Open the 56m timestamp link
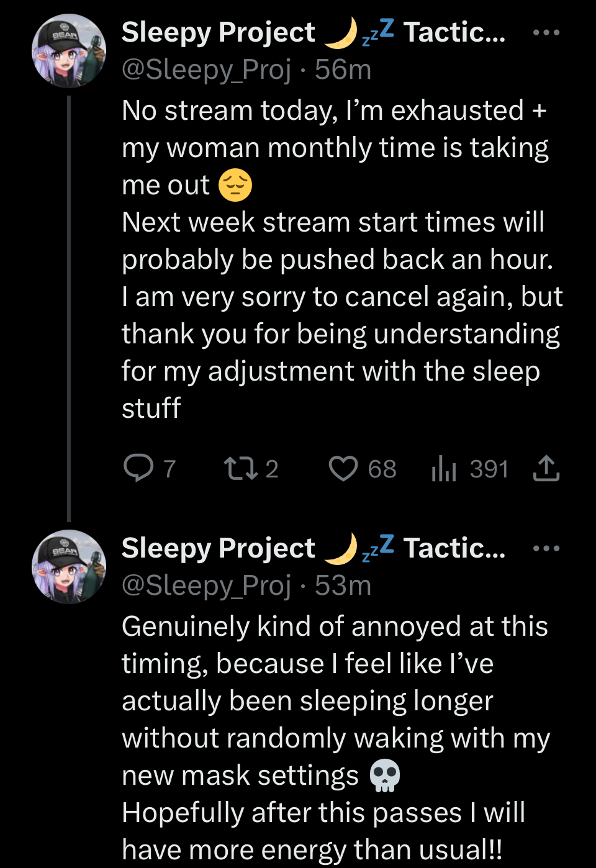 (343, 70)
